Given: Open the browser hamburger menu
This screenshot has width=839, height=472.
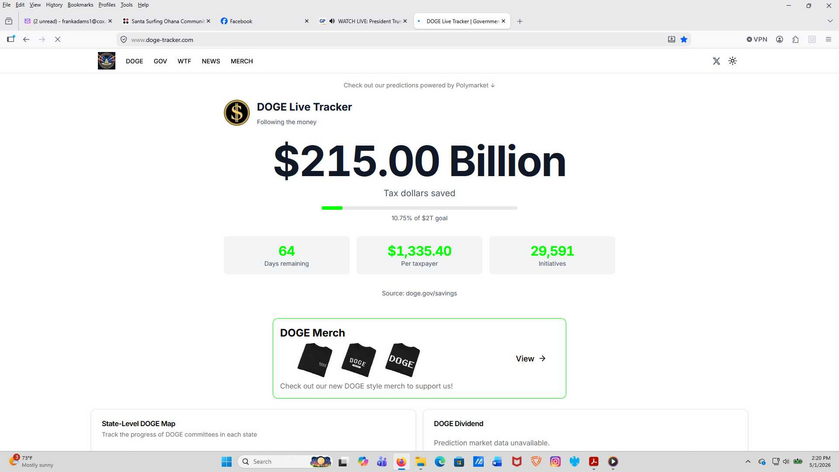Looking at the screenshot, I should click(828, 40).
